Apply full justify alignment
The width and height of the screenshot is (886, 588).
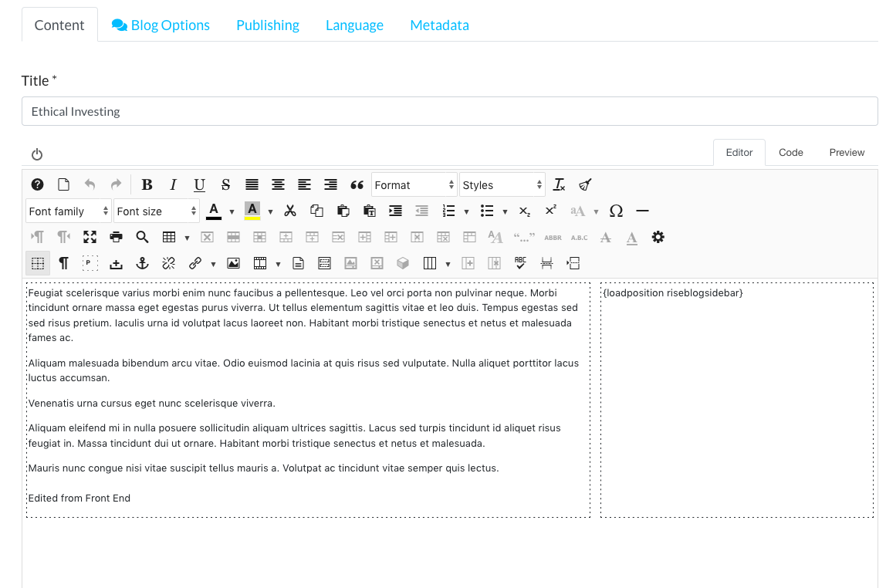[252, 184]
